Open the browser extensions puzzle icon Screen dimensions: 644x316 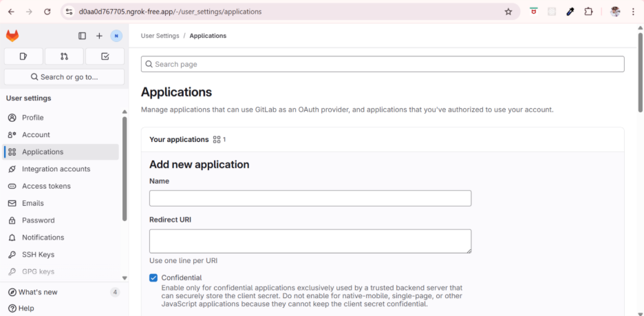tap(588, 12)
